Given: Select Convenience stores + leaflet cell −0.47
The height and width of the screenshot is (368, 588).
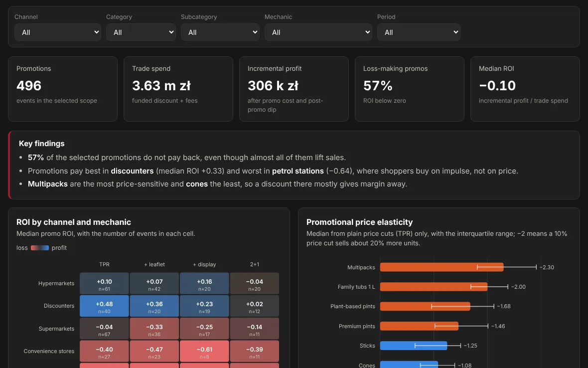Looking at the screenshot, I should (x=154, y=351).
